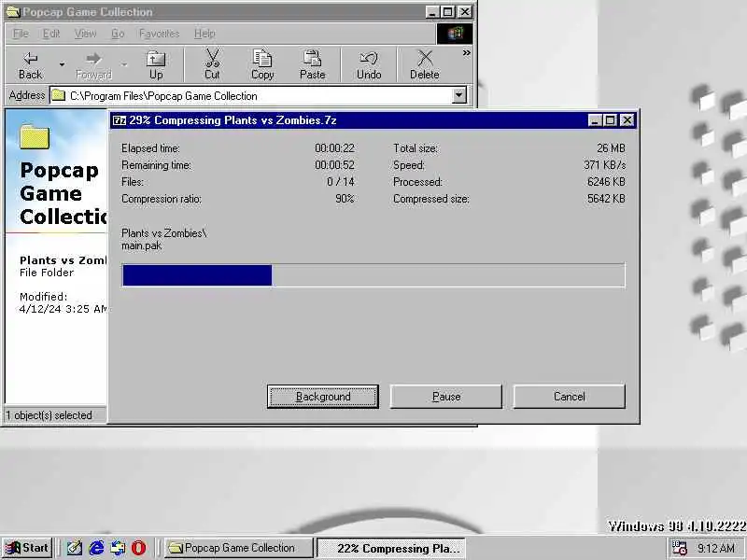747x560 pixels.
Task: Cut the selected folder
Action: point(212,65)
